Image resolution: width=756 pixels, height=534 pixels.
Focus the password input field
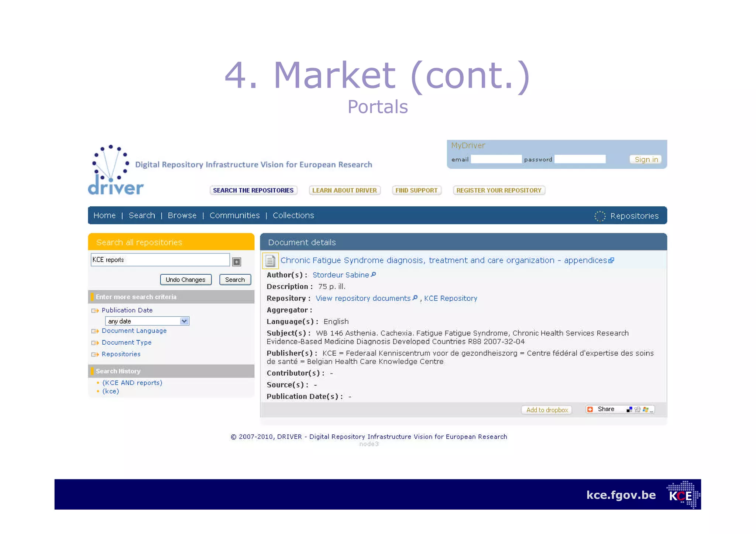pyautogui.click(x=580, y=159)
